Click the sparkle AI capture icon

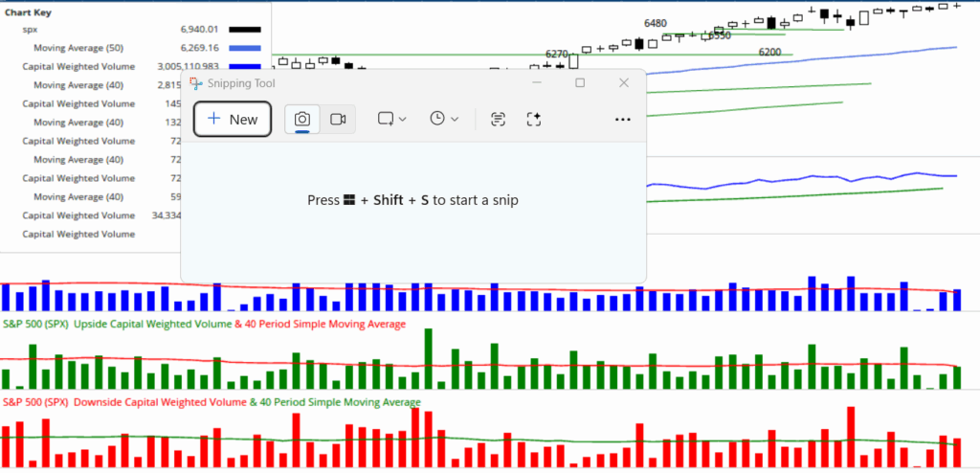click(x=534, y=119)
